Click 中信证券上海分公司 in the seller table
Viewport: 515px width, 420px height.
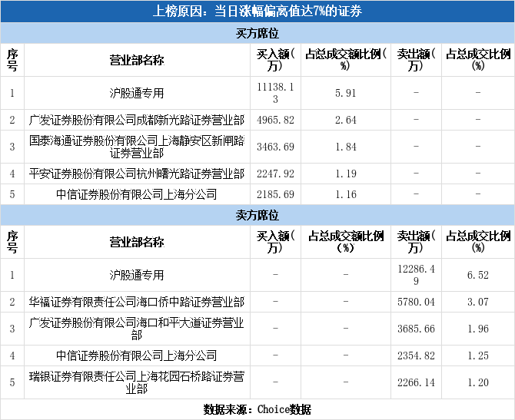coord(137,356)
